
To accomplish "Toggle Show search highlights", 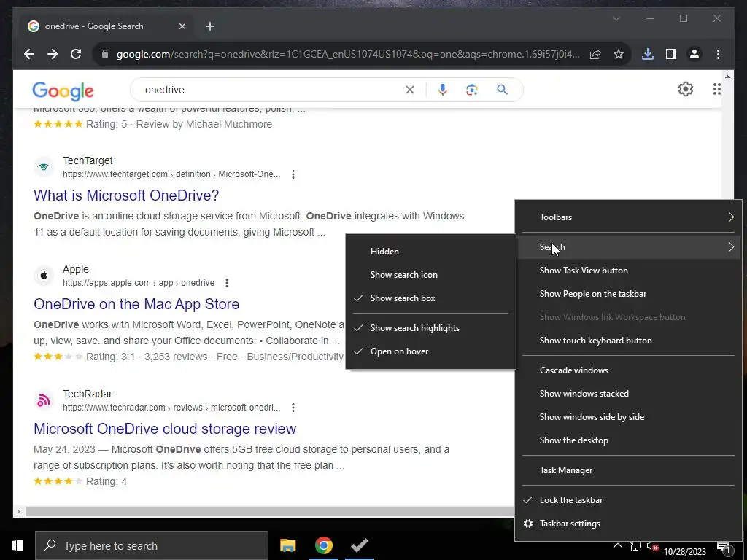I will pos(430,328).
